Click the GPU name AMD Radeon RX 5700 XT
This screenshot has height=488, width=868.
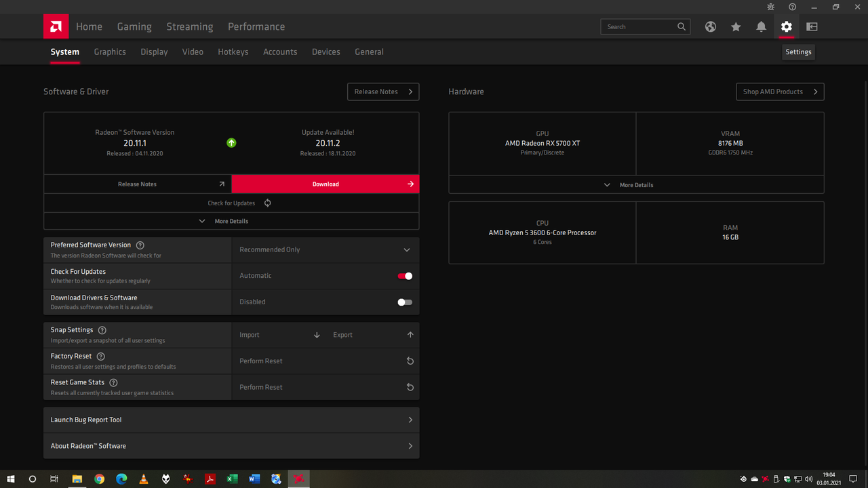coord(542,143)
